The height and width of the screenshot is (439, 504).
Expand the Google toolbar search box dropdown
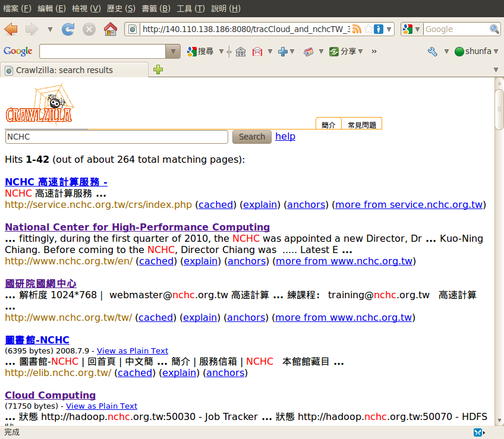(x=173, y=52)
